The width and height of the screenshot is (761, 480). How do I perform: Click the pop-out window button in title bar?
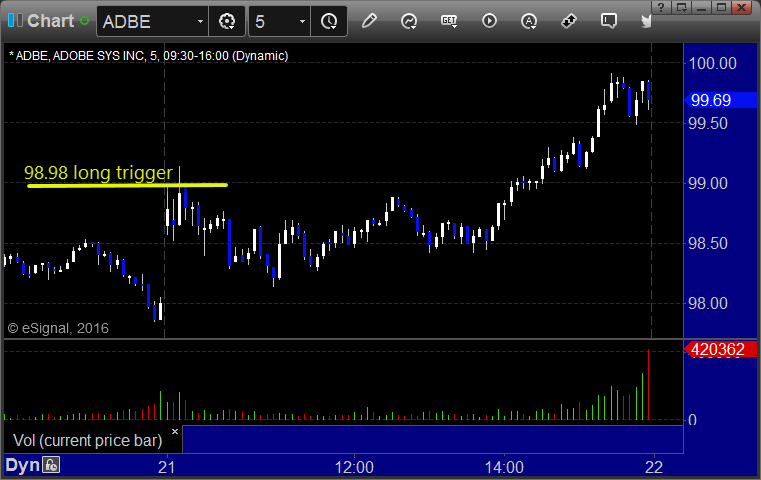point(681,7)
